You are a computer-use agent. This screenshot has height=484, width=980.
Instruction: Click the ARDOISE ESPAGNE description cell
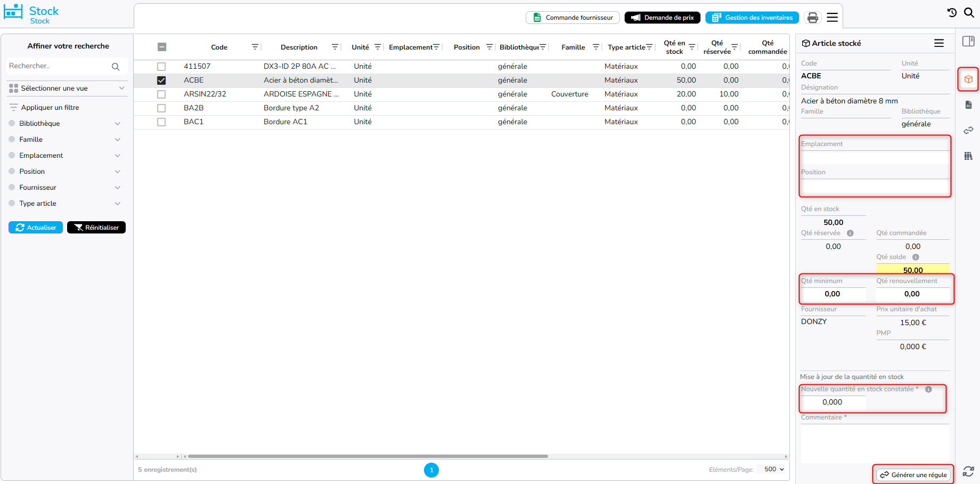(301, 94)
